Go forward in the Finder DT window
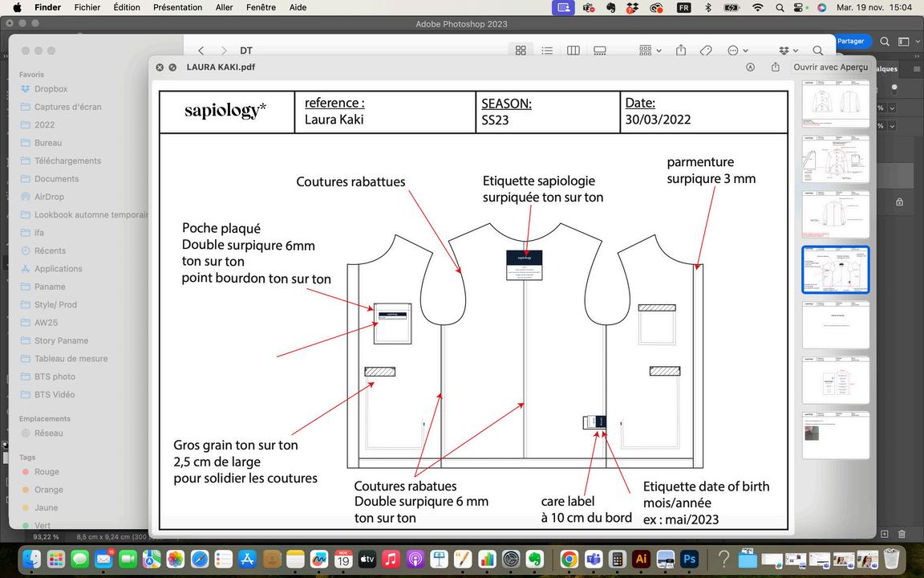Image resolution: width=924 pixels, height=578 pixels. [x=223, y=51]
